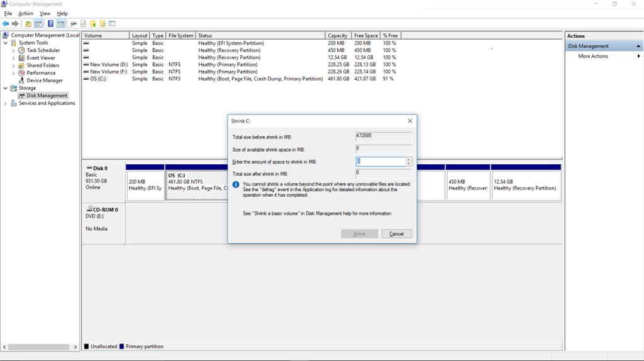Close the Shrink C: dialog
644x361 pixels.
coord(409,121)
